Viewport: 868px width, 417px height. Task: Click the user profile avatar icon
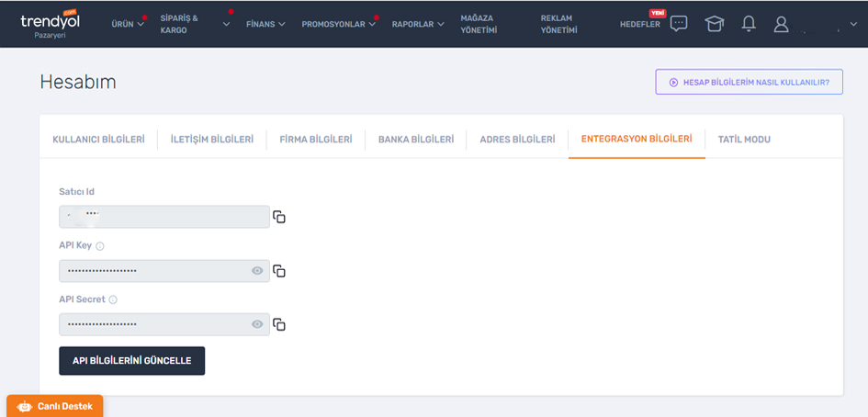point(781,24)
